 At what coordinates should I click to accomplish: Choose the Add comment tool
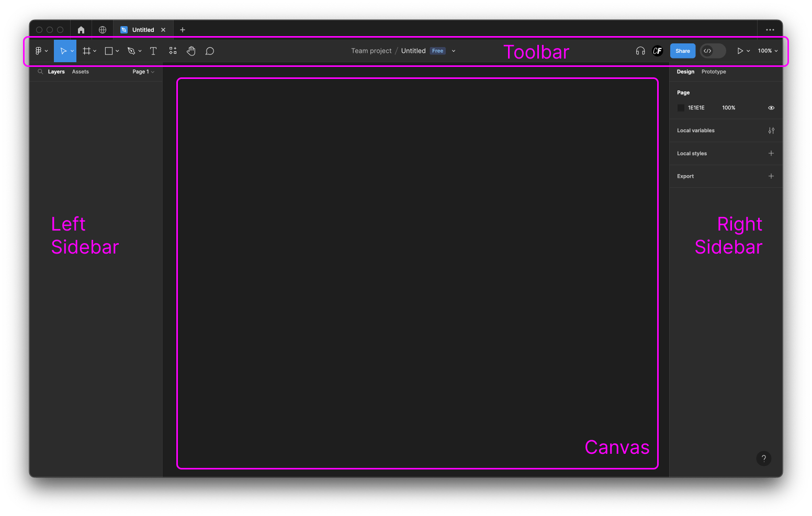[x=210, y=51]
